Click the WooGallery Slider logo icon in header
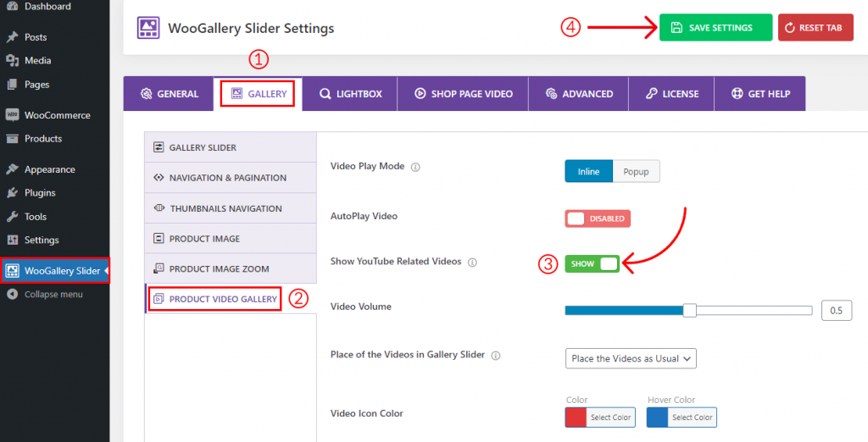Image resolution: width=868 pixels, height=442 pixels. coord(148,28)
